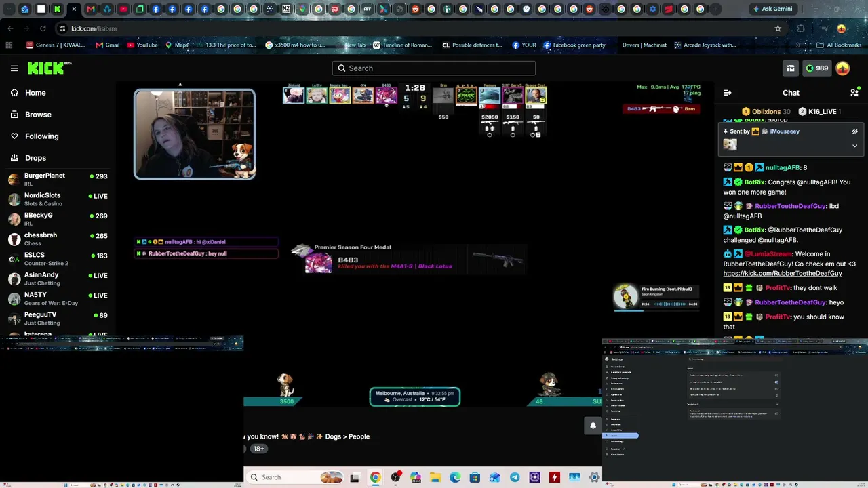Open Chrome from the taskbar
This screenshot has width=868, height=488.
pyautogui.click(x=375, y=477)
